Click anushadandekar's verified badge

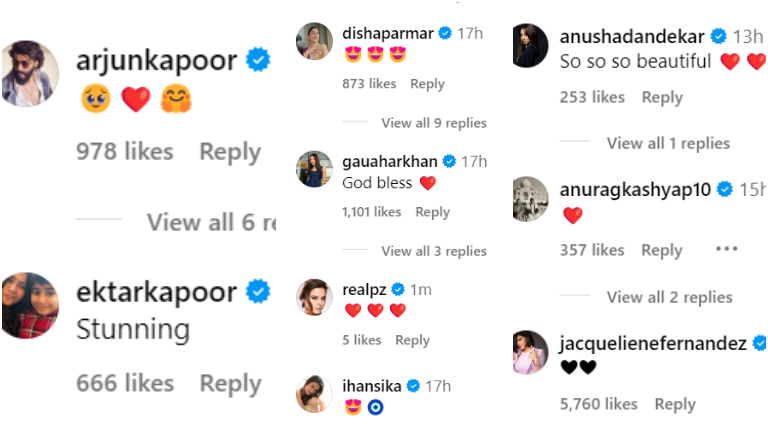[719, 36]
